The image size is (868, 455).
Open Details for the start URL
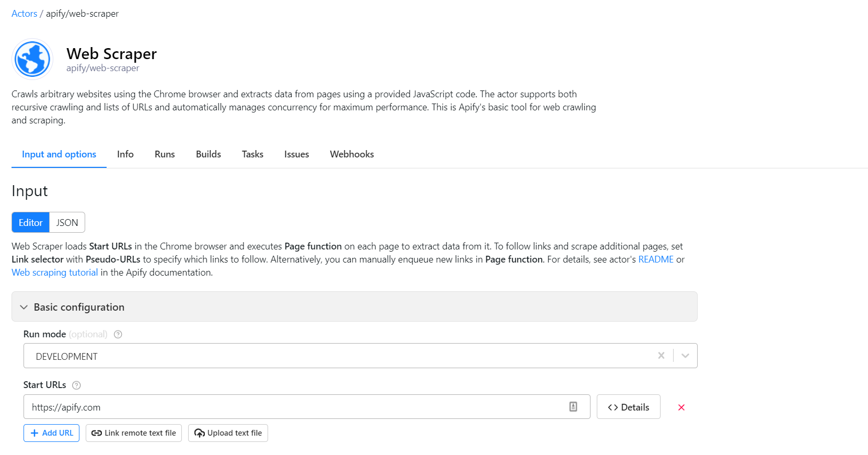coord(629,407)
